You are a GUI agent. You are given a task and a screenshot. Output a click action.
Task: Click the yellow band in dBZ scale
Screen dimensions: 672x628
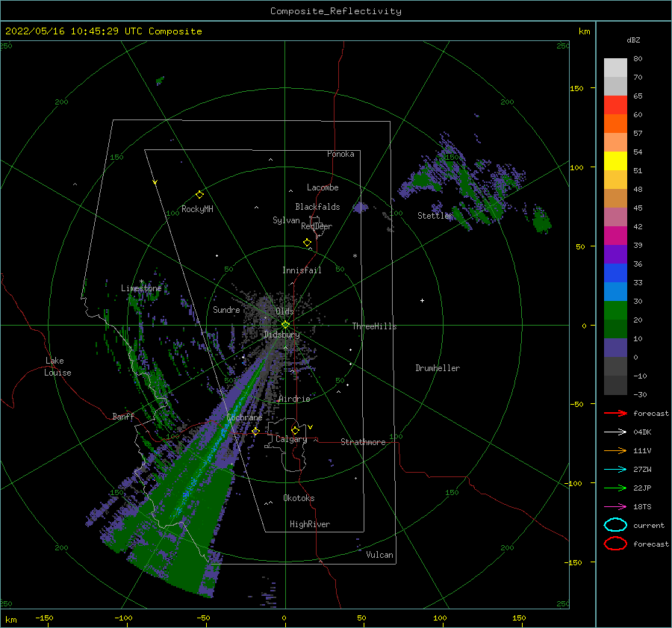[615, 161]
